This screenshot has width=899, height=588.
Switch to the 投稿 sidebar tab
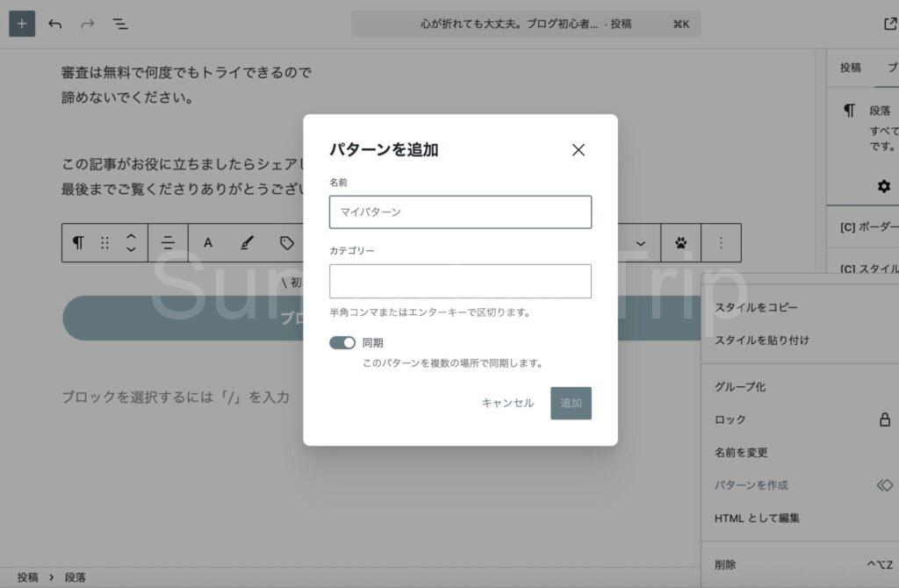pos(850,68)
